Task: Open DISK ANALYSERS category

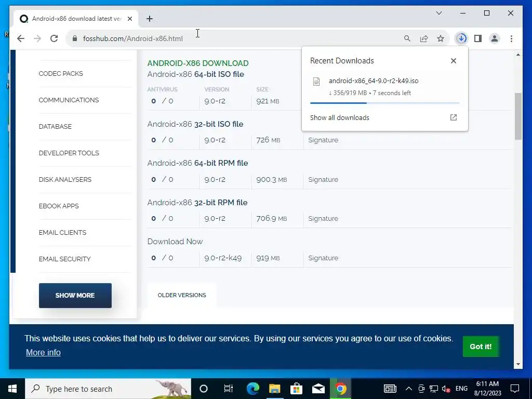Action: coord(65,179)
